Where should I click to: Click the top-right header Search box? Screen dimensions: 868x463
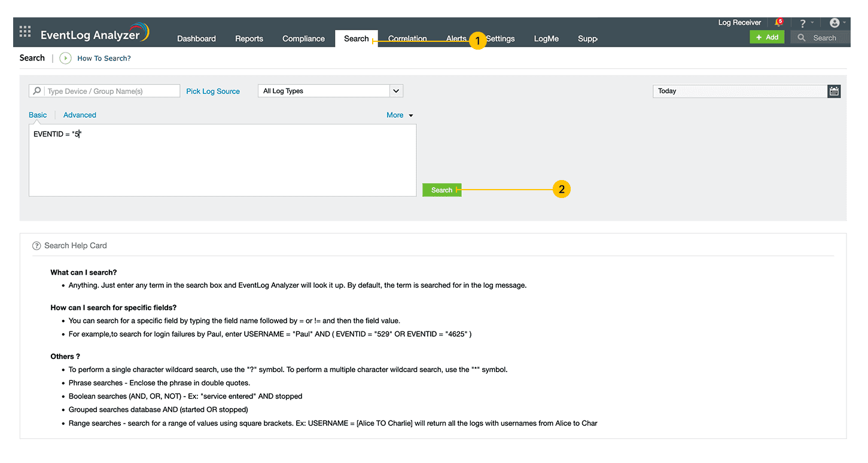(x=820, y=38)
